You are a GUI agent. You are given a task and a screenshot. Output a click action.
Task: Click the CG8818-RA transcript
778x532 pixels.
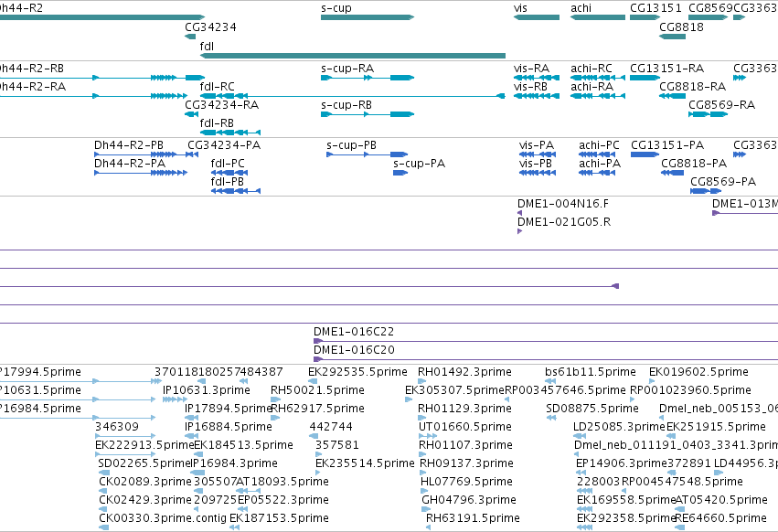[x=672, y=96]
